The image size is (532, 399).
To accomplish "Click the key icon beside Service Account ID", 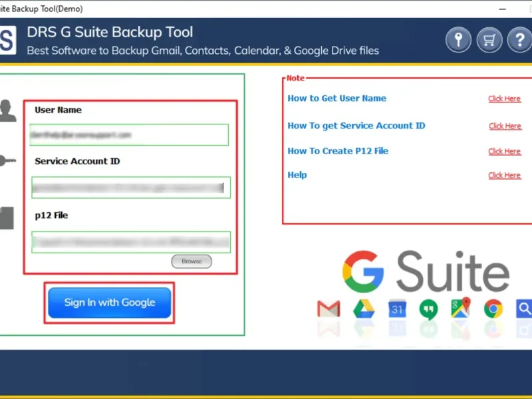I will [x=7, y=160].
